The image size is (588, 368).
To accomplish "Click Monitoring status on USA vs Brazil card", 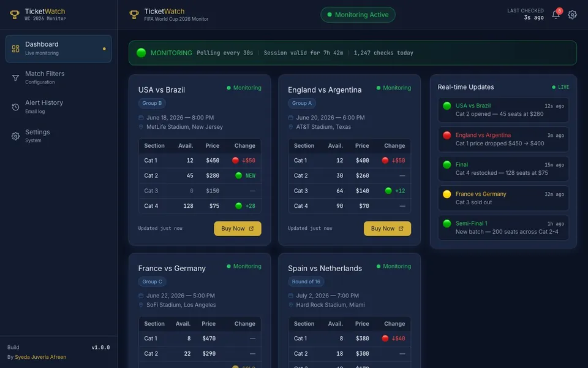I will click(244, 88).
